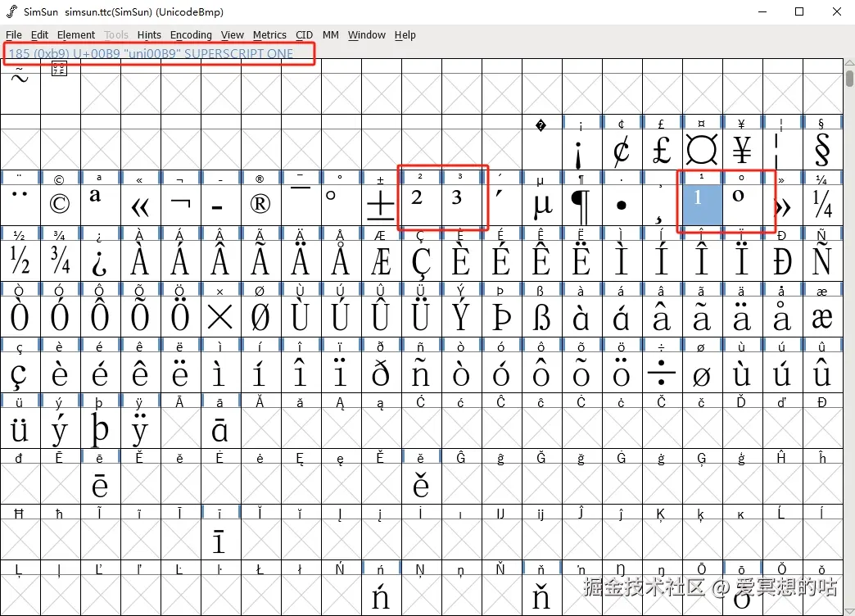Image resolution: width=855 pixels, height=616 pixels.
Task: Select the one half fraction glyph
Action: (x=20, y=260)
